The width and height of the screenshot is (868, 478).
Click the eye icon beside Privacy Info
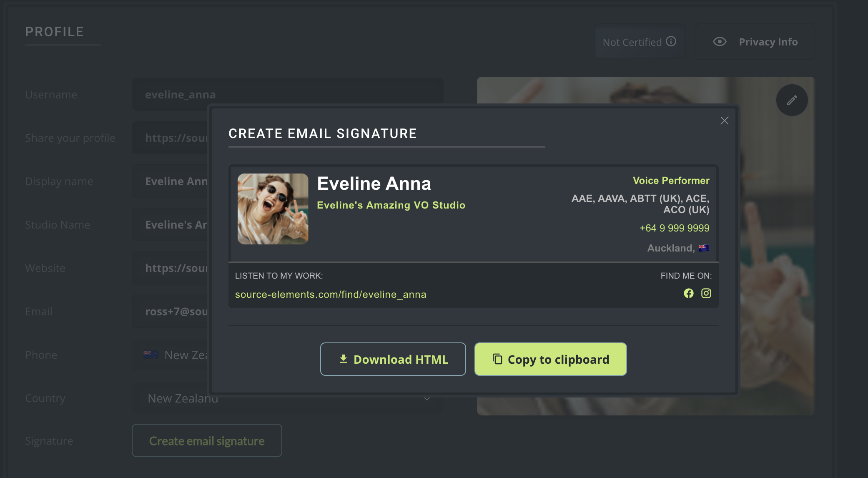point(720,42)
